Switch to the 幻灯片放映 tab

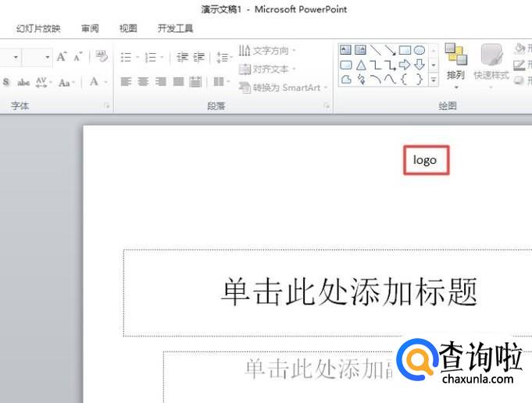[38, 28]
